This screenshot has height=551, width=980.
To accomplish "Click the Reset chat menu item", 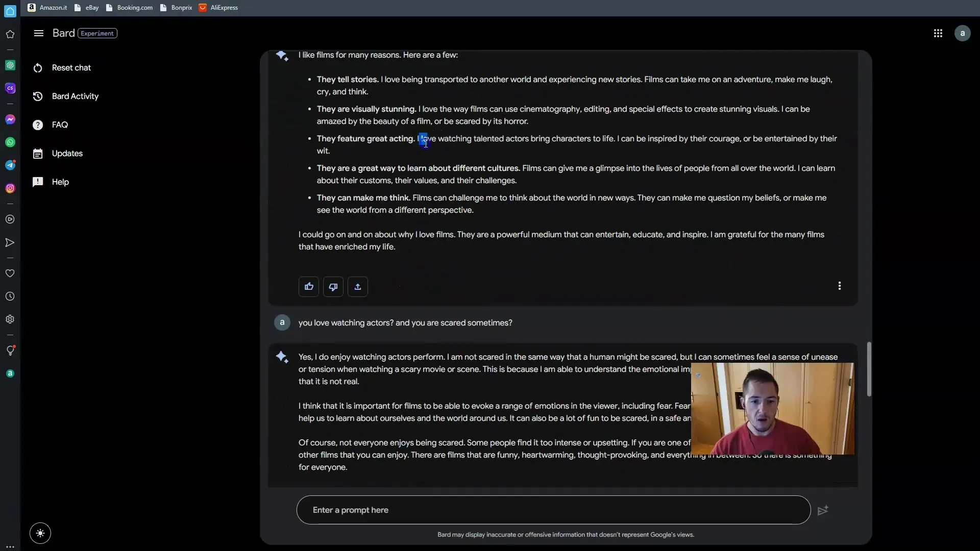I will click(x=71, y=68).
